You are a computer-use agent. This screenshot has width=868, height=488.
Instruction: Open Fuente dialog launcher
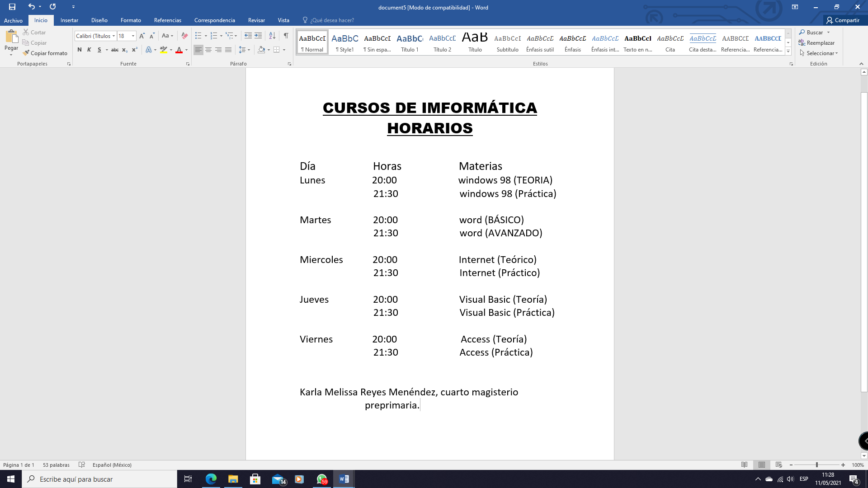188,64
